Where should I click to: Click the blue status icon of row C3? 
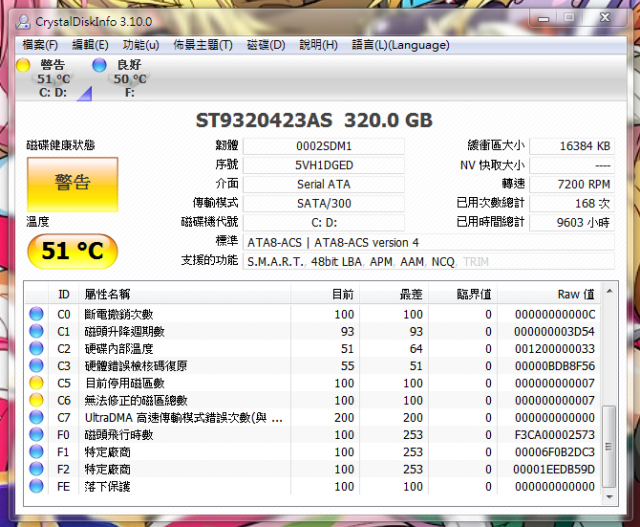36,365
